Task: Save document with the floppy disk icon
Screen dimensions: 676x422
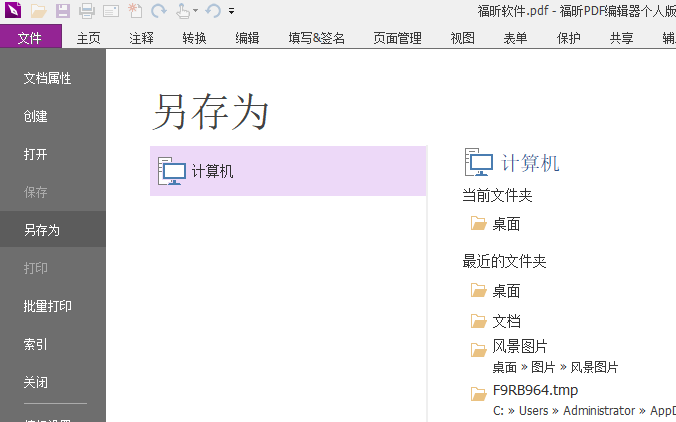Action: coord(63,11)
